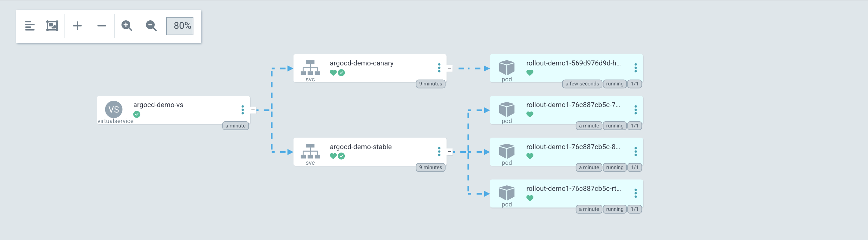Select the argocd-demo-vs node title
The image size is (868, 240).
tap(158, 105)
